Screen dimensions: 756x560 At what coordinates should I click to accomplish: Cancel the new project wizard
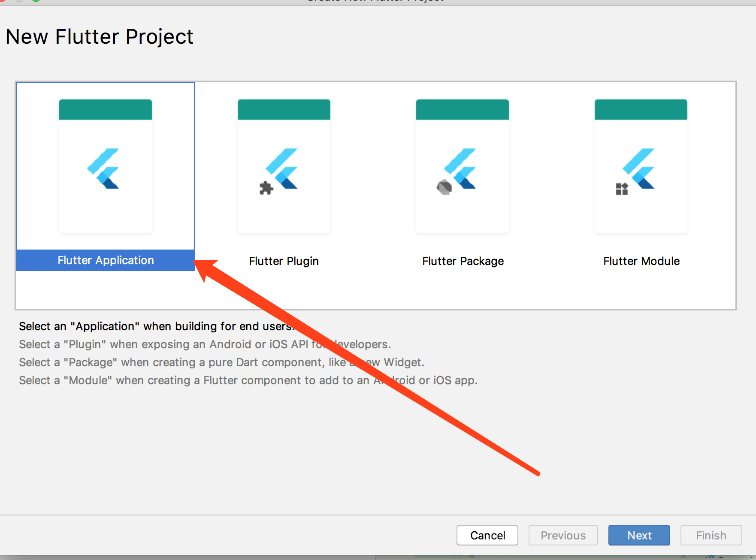pyautogui.click(x=487, y=535)
